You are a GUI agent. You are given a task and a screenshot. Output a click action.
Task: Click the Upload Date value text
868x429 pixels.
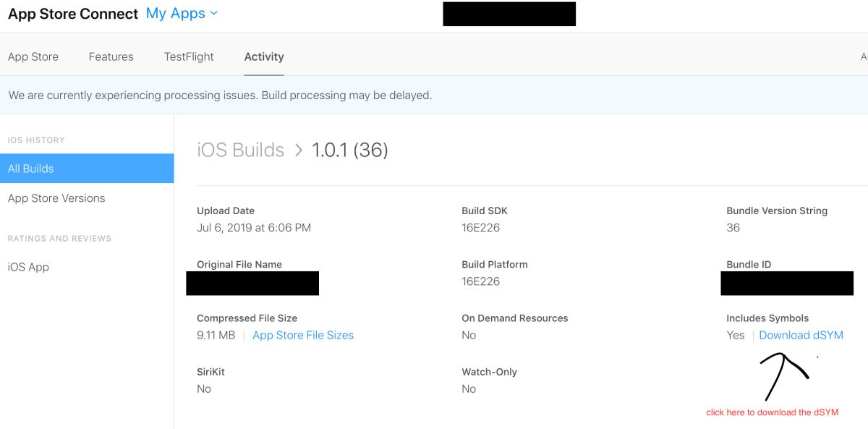[254, 228]
